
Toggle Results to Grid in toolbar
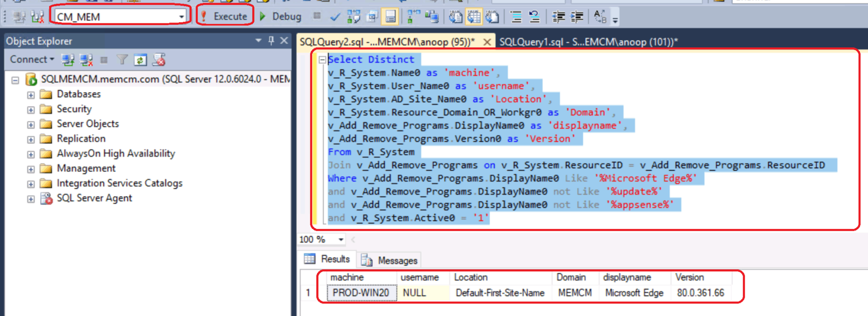tap(474, 17)
